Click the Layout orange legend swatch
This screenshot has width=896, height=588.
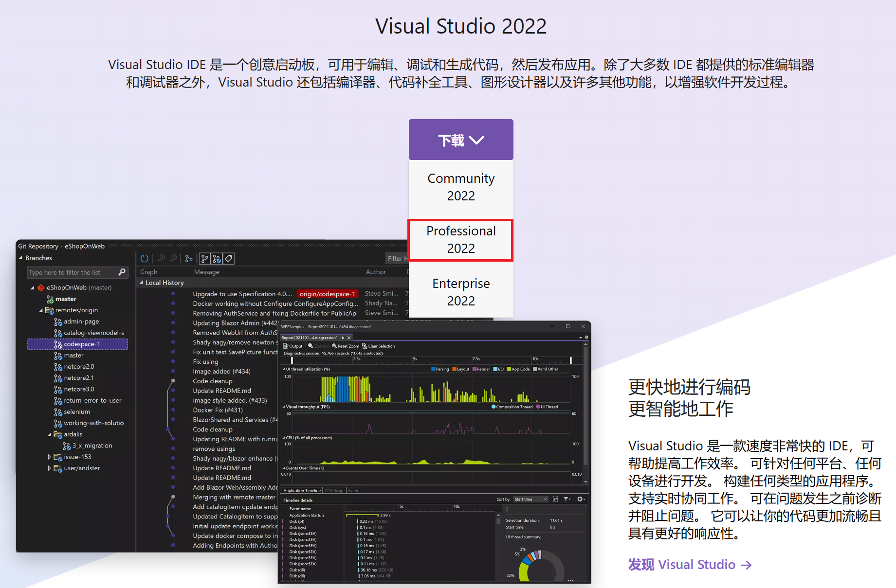click(454, 369)
